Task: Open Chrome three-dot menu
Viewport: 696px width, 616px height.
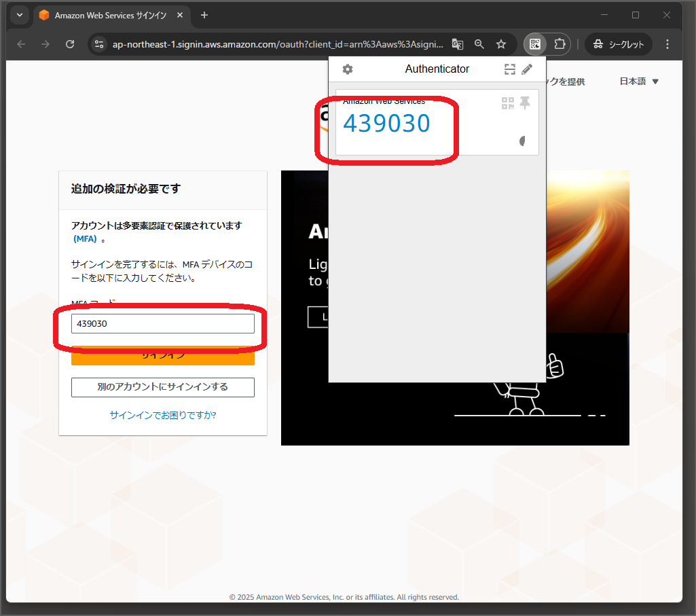Action: (x=667, y=44)
